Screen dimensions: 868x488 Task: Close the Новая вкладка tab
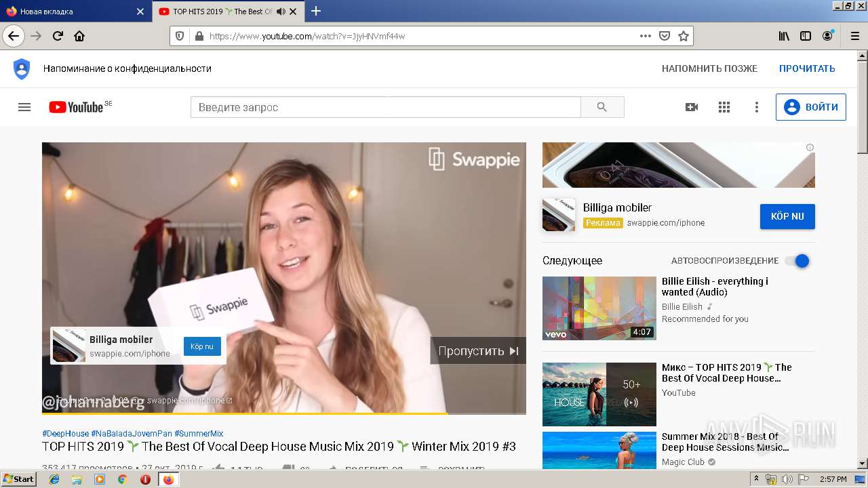(x=140, y=12)
